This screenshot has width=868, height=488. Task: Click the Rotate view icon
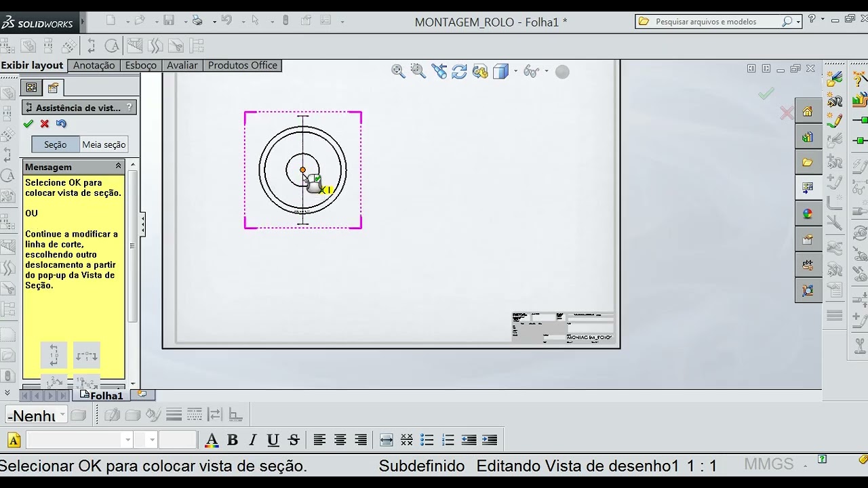pos(460,71)
